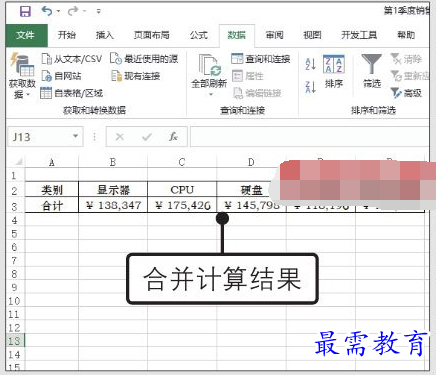
Task: Open the Name Box dropdown arrow
Action: (x=76, y=136)
